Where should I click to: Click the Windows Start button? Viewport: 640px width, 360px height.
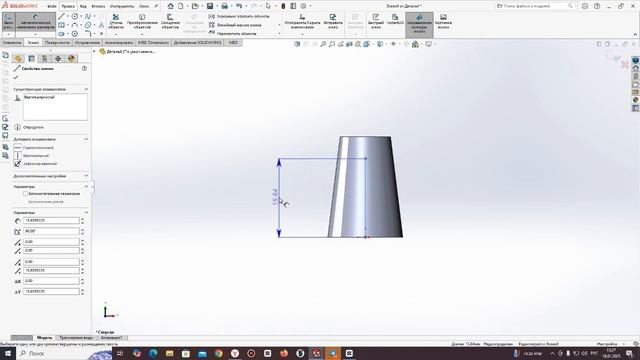(x=8, y=353)
